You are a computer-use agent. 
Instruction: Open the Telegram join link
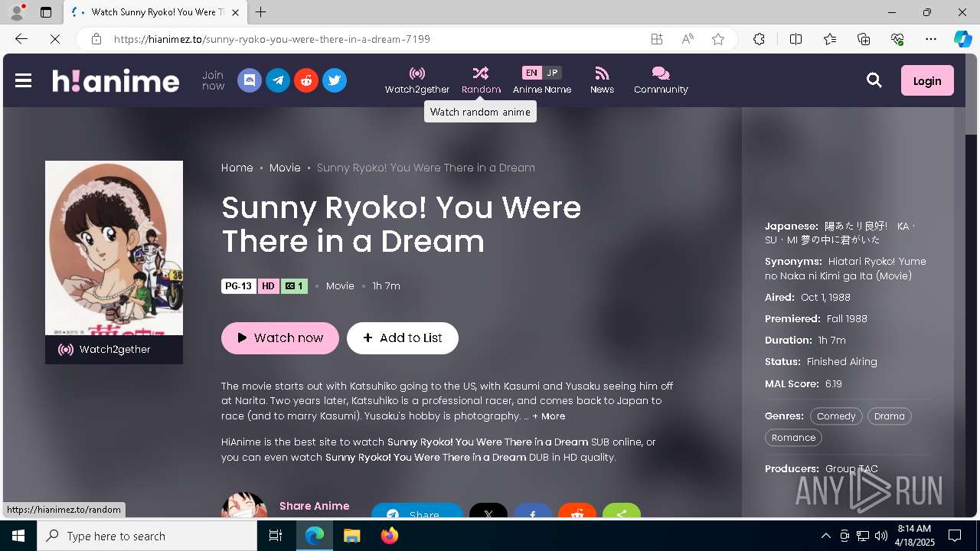278,80
